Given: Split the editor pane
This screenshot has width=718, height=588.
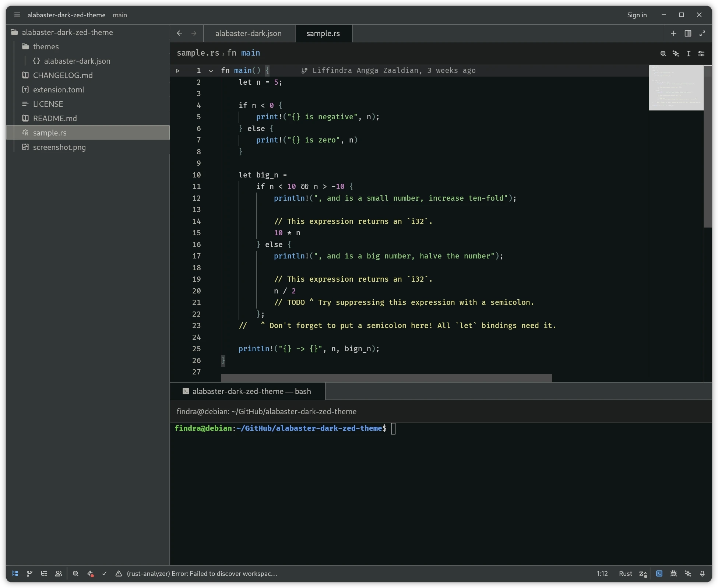Looking at the screenshot, I should point(687,33).
